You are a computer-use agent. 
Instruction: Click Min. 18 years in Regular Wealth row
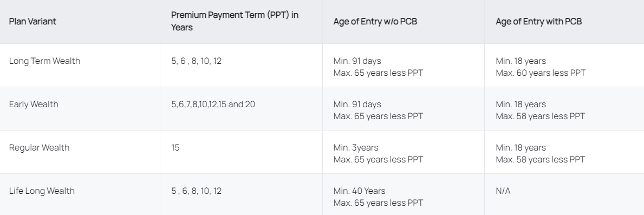(521, 147)
